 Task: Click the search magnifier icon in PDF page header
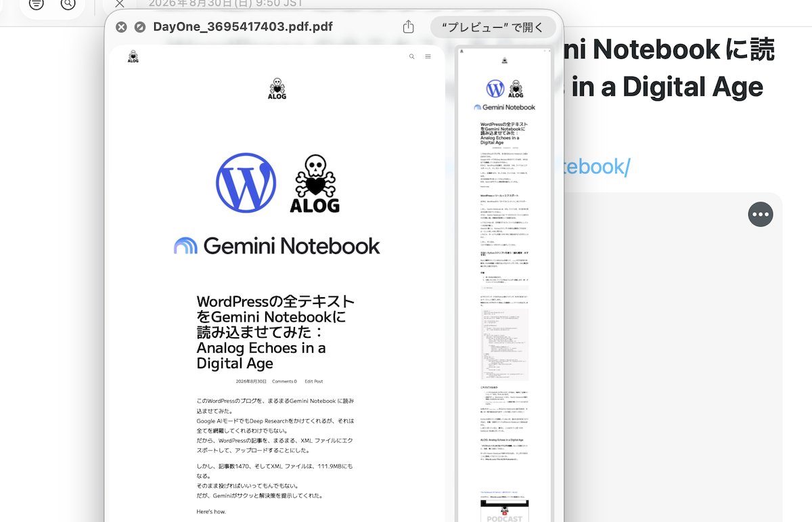pos(412,57)
